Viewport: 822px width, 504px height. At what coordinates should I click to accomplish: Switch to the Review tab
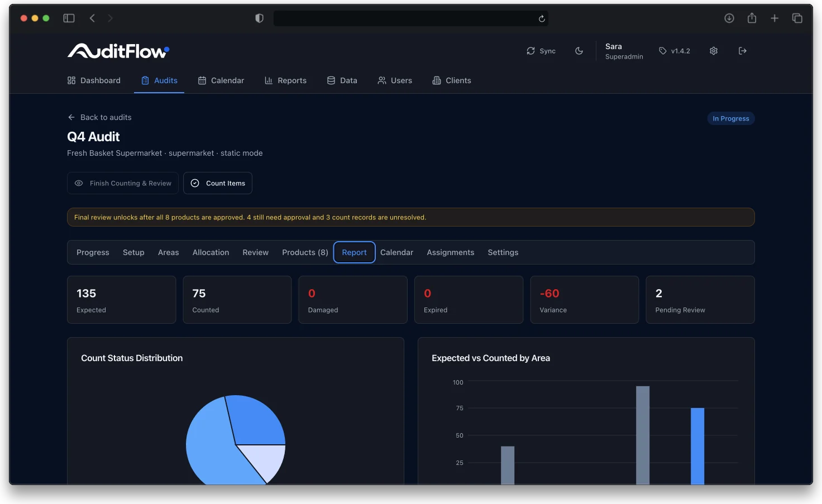point(255,252)
